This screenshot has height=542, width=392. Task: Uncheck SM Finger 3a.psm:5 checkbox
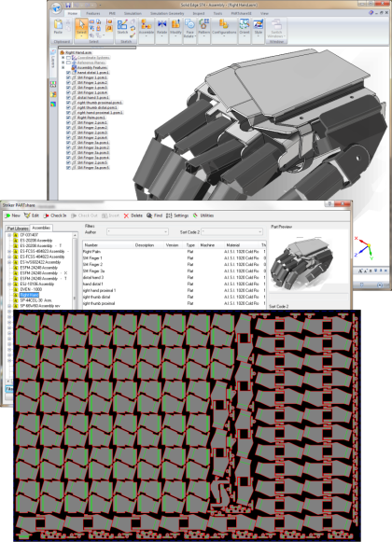(x=68, y=168)
